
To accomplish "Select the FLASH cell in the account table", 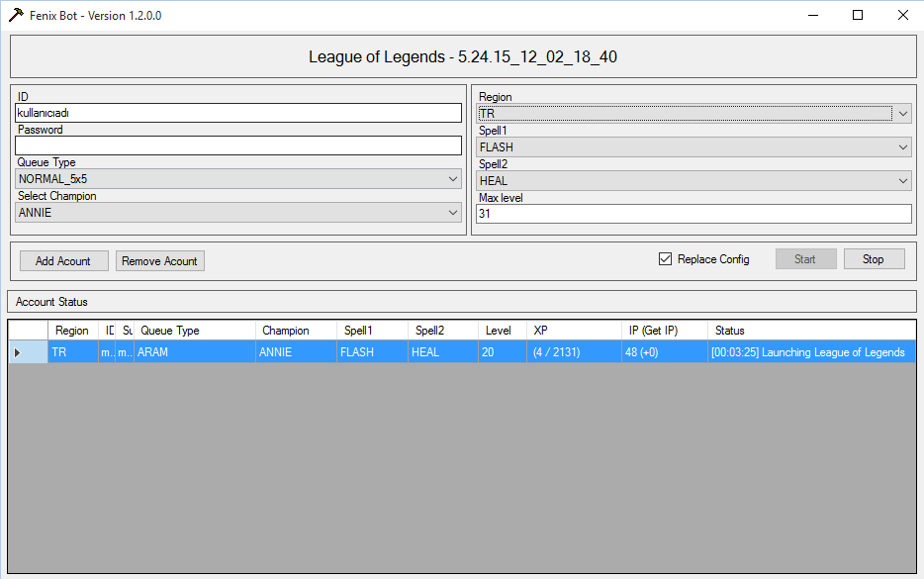I will tap(372, 352).
